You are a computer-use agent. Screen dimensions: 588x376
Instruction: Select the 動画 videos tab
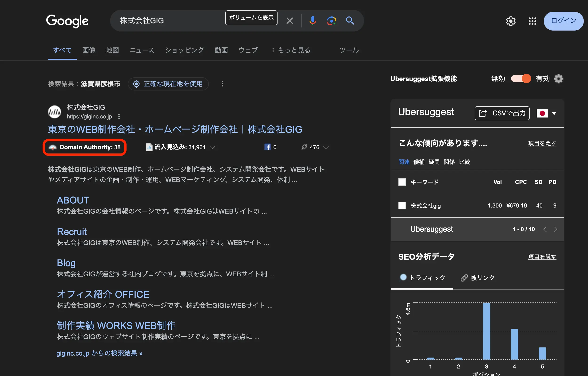click(x=221, y=50)
